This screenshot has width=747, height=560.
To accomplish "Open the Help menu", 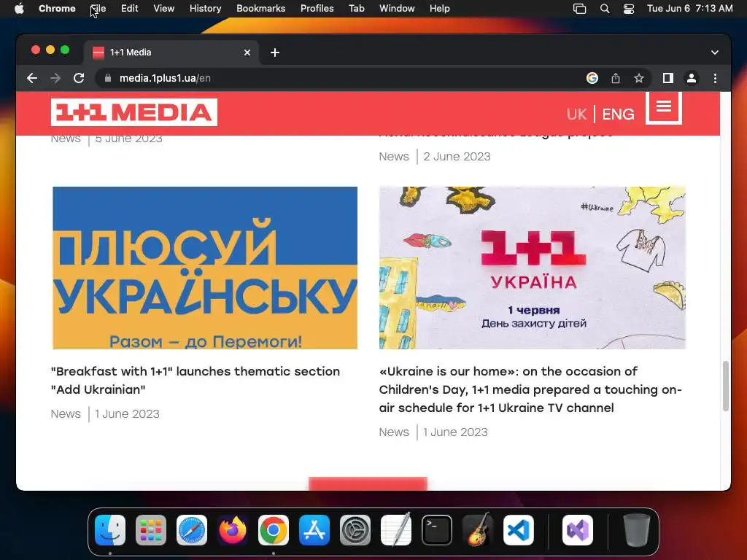I will [439, 9].
